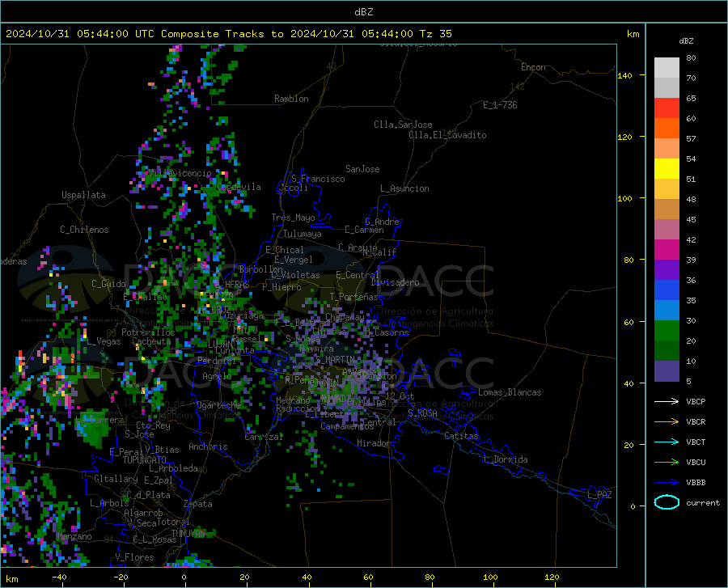Click the dBZ title at top center
This screenshot has height=588, width=728.
point(363,12)
